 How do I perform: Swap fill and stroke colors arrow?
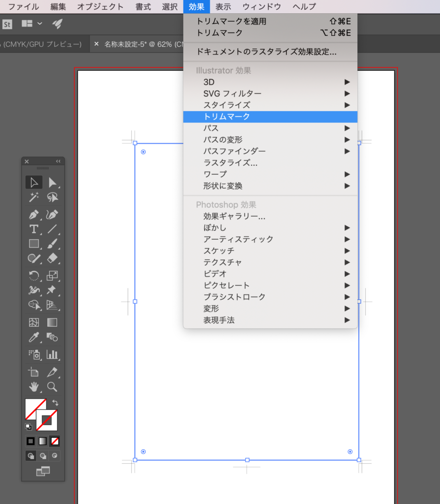[x=55, y=403]
